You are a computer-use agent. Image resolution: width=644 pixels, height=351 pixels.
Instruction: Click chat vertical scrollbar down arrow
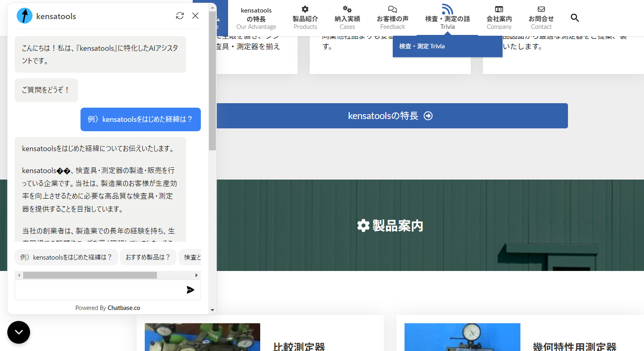tap(212, 310)
